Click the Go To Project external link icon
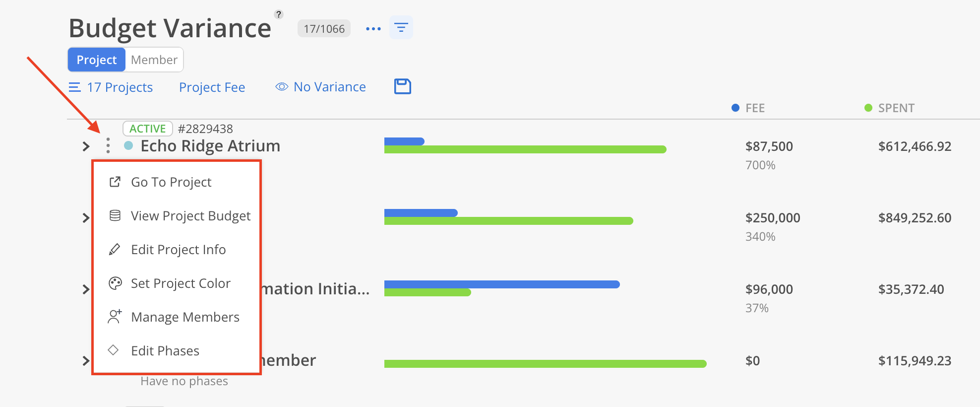The width and height of the screenshot is (980, 407). point(115,182)
